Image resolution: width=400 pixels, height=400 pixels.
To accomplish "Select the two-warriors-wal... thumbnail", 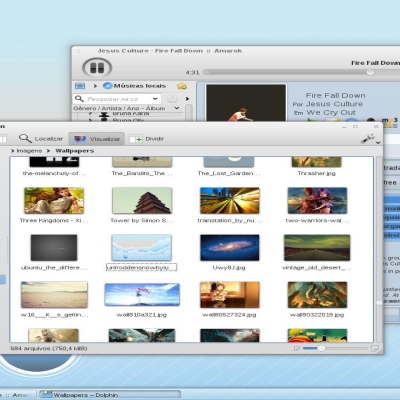I will (x=317, y=200).
